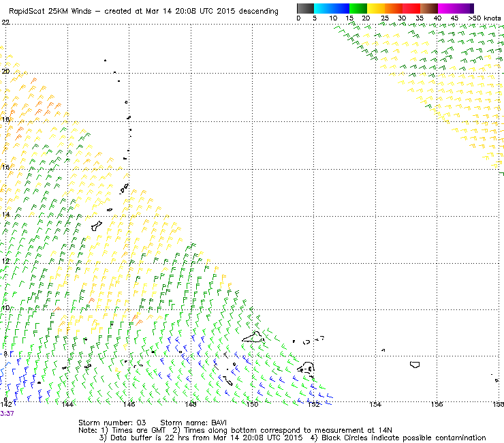Viewport: 504px width, 443px height.
Task: Click the magenta 40-45 knots legend swatch
Action: (x=447, y=8)
